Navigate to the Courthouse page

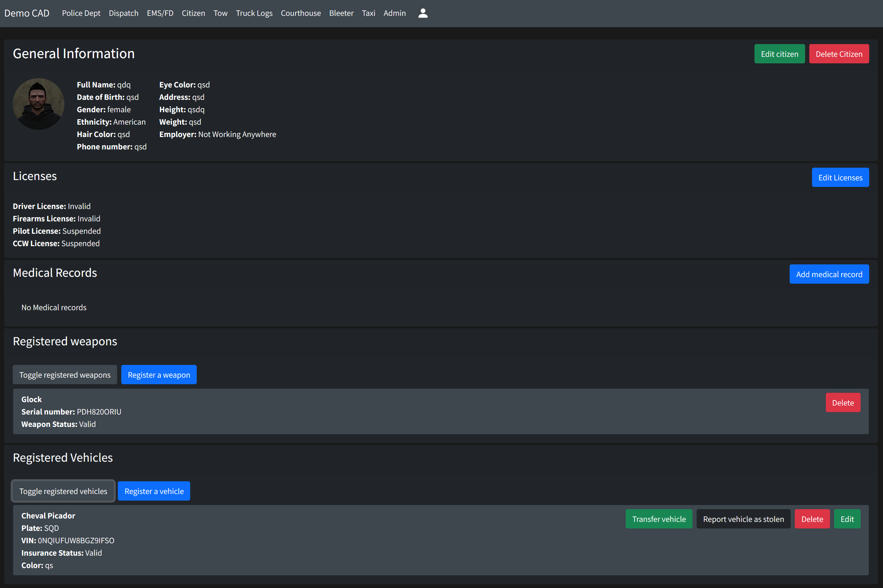(x=300, y=13)
